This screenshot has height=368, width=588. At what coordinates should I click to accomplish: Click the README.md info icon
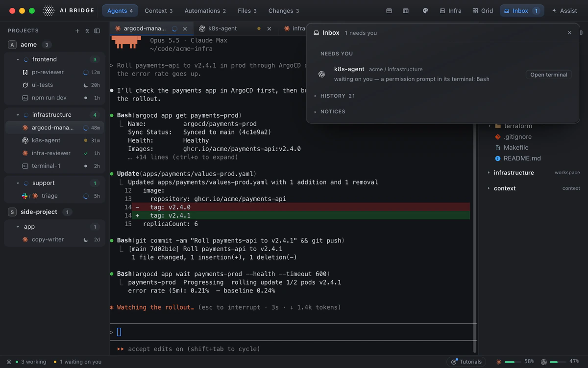498,158
